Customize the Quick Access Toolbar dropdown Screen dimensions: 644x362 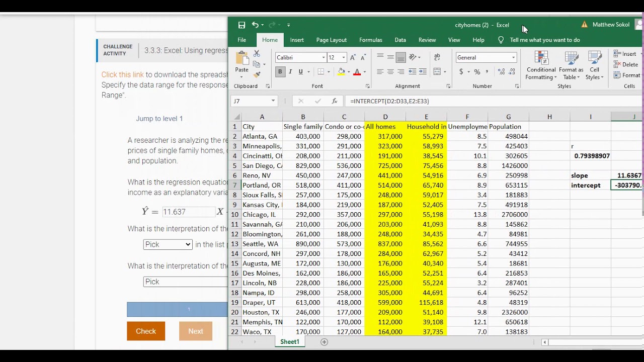coord(288,25)
